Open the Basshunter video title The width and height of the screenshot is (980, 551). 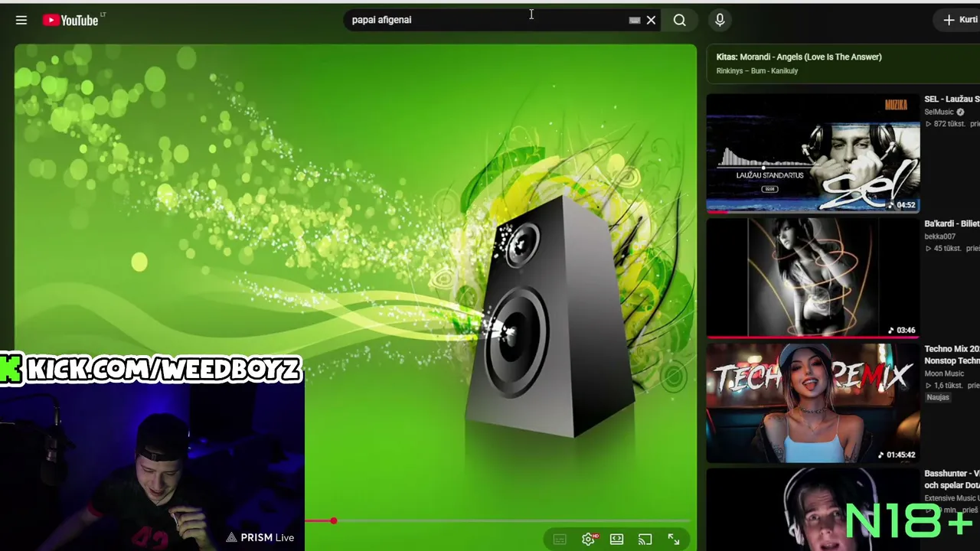coord(952,479)
